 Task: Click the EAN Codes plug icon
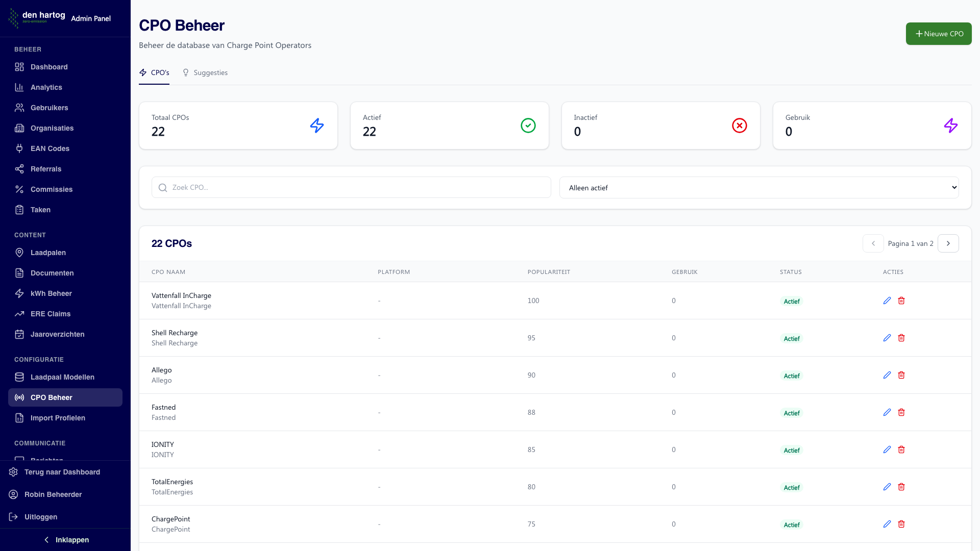click(x=19, y=148)
